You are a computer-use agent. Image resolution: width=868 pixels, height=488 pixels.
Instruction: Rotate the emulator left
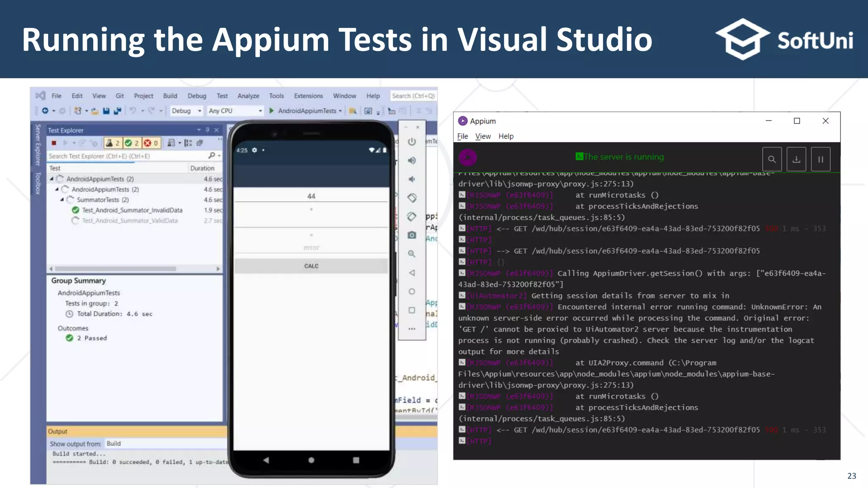point(412,198)
